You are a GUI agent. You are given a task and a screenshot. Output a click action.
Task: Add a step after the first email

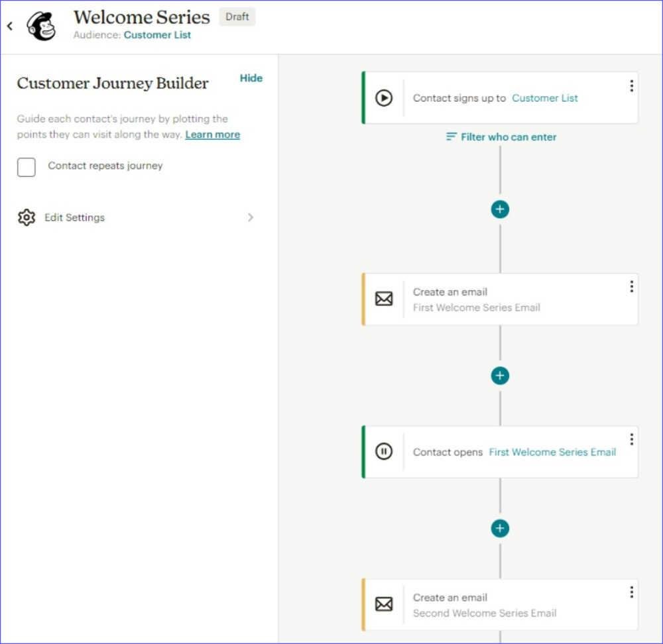click(x=499, y=375)
